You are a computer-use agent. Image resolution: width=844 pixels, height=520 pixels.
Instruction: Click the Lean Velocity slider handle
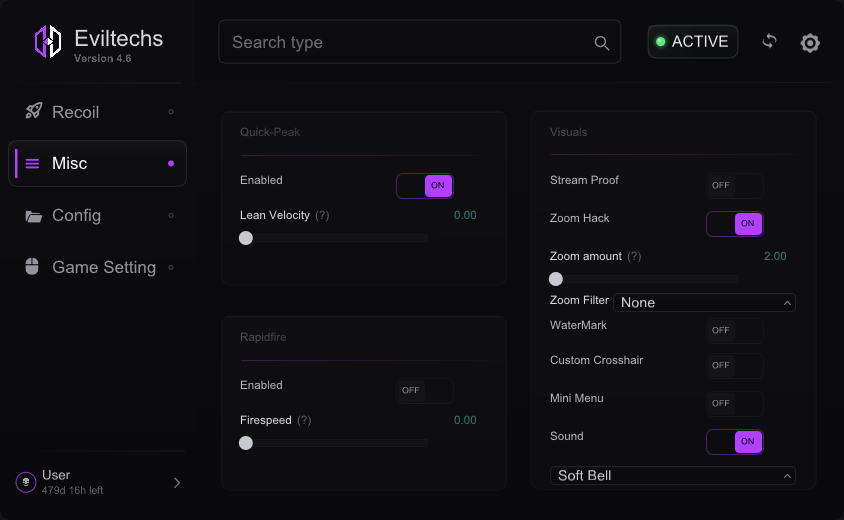246,238
